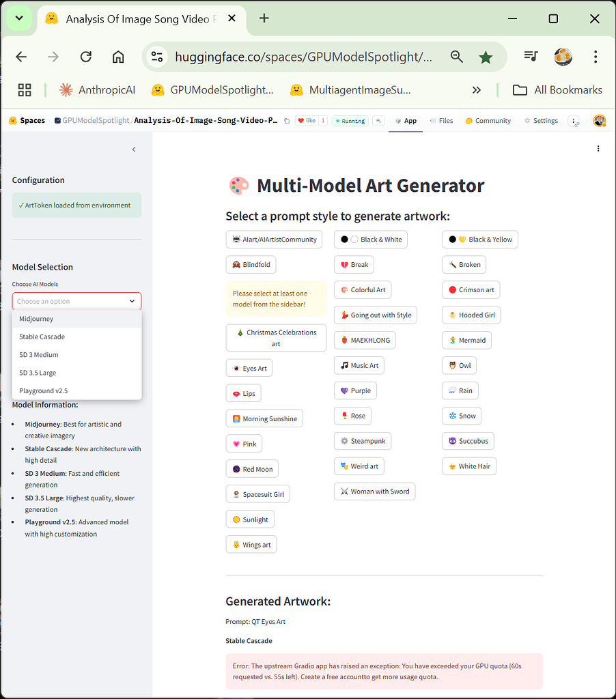Open the three-dot menu at the app's top right
616x699 pixels.
[598, 148]
